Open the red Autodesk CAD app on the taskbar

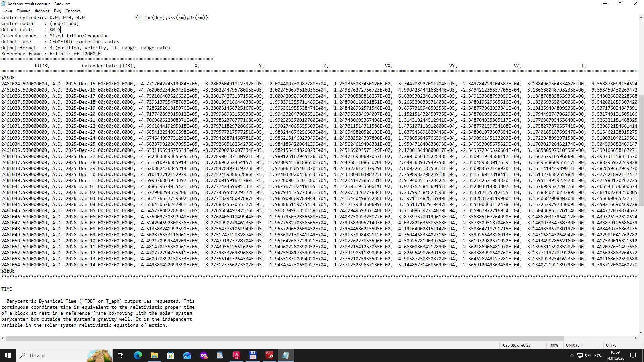click(236, 355)
